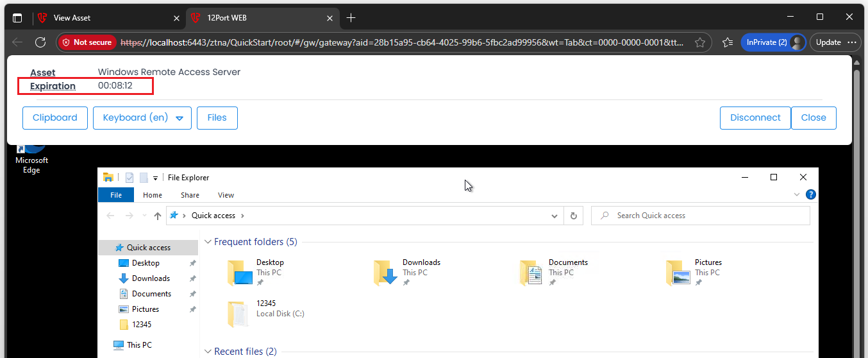
Task: Open the View ribbon tab
Action: coord(226,195)
